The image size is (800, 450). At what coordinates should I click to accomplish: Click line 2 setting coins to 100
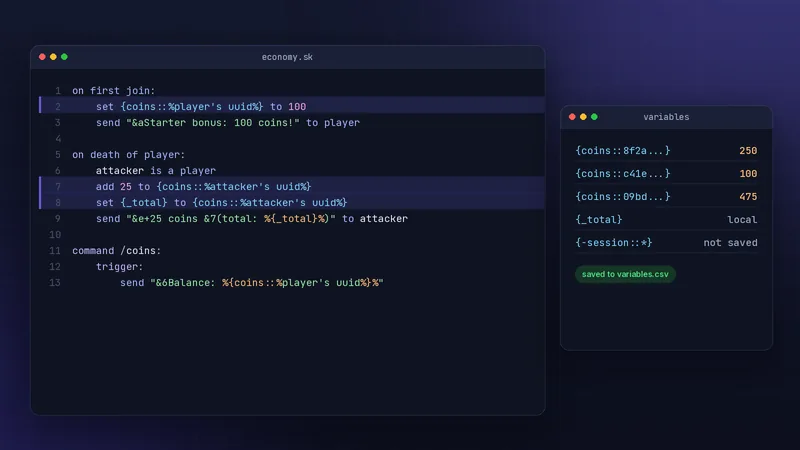[x=201, y=107]
